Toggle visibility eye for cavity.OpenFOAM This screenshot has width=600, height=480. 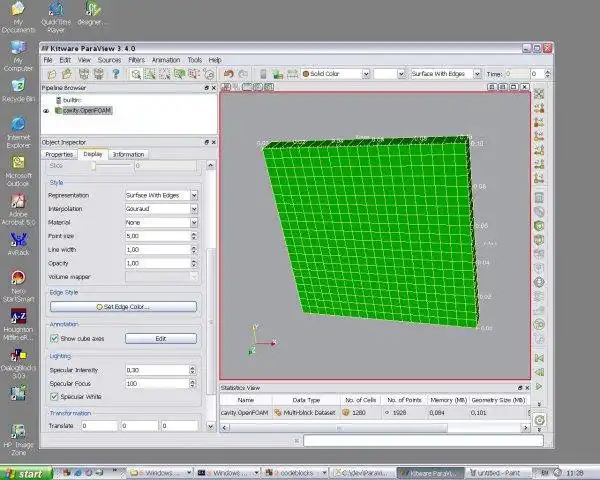(x=46, y=111)
